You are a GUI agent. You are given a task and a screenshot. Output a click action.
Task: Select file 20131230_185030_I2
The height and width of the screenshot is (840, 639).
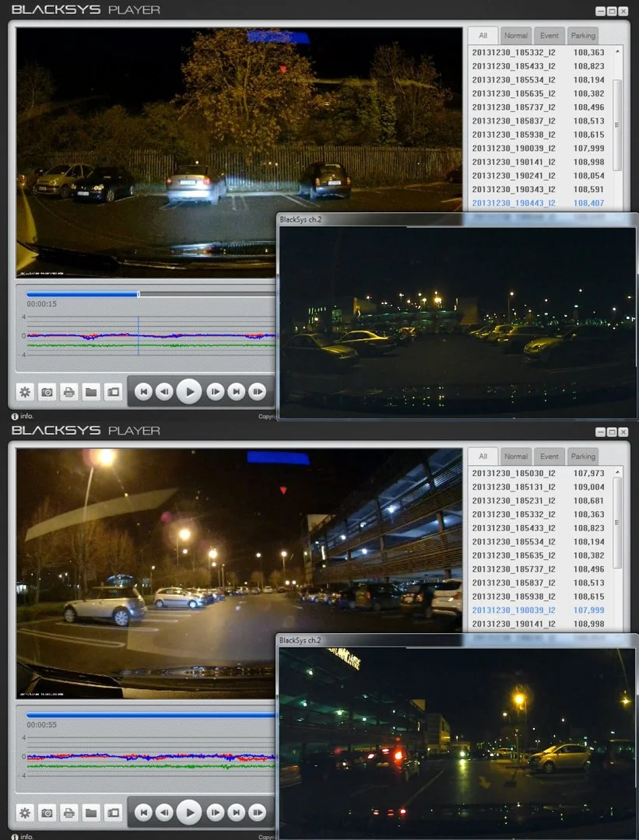539,473
